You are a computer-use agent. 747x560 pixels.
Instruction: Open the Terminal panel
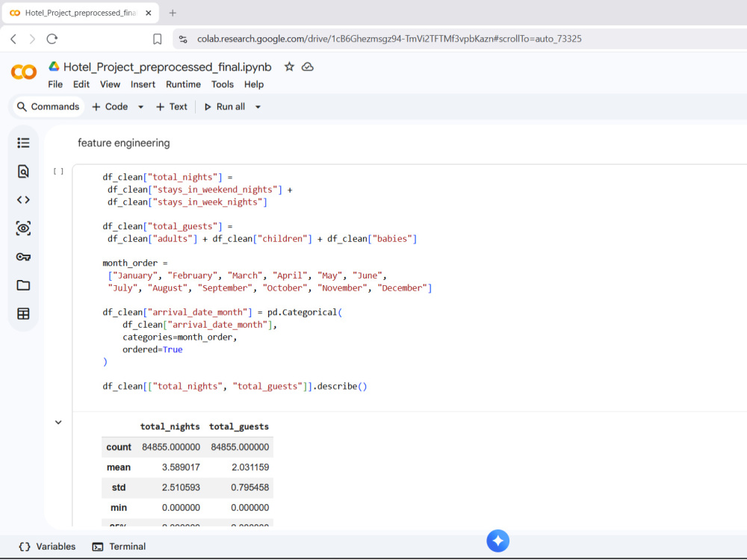point(119,547)
